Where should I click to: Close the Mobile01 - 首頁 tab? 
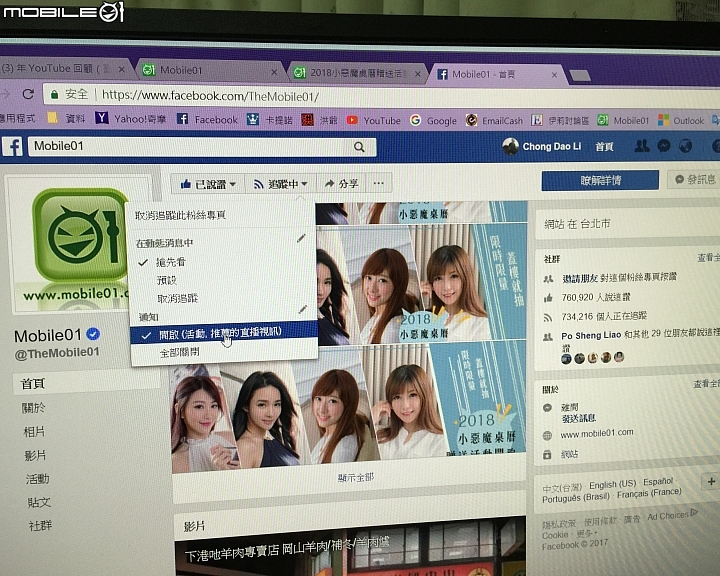554,75
